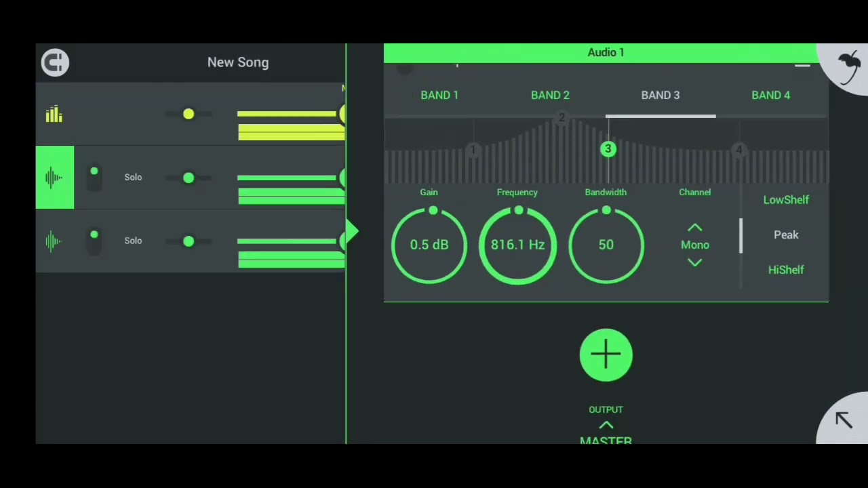Toggle mute on highlighted audio track
The height and width of the screenshot is (488, 868).
(94, 178)
